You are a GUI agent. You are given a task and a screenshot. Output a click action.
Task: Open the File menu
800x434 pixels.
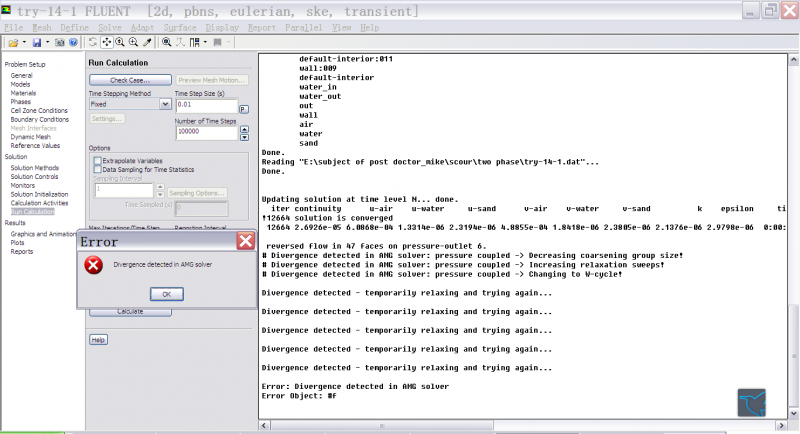coord(14,28)
